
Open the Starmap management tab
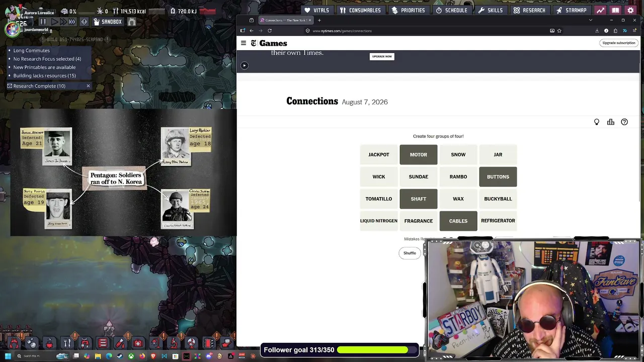[571, 10]
